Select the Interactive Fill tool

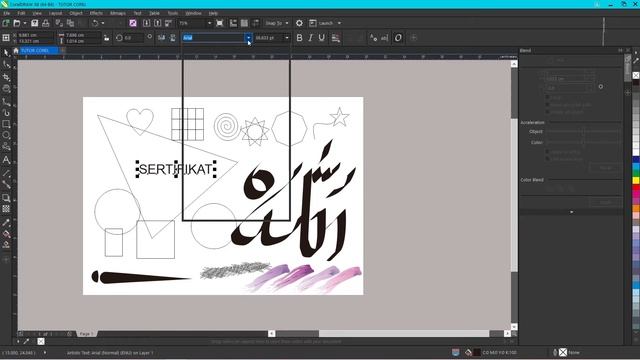6,234
